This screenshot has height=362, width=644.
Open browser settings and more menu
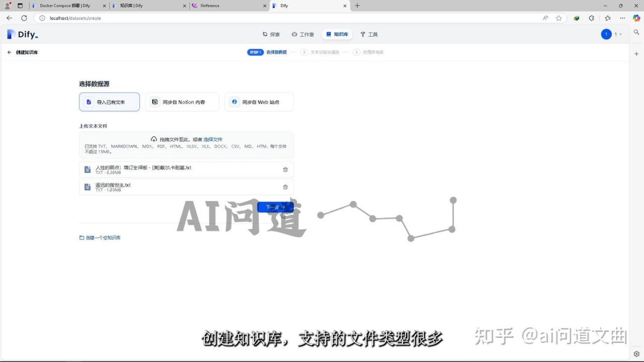coord(622,18)
